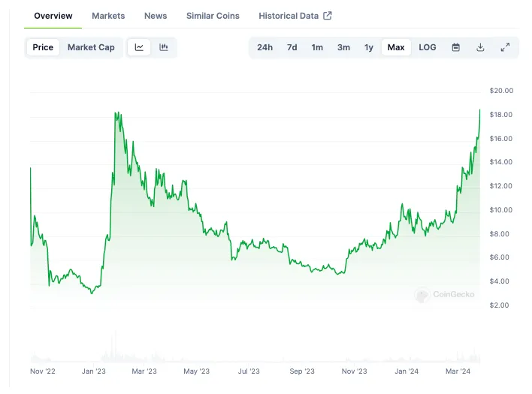532x394 pixels.
Task: Toggle LOG scale on chart
Action: point(427,47)
